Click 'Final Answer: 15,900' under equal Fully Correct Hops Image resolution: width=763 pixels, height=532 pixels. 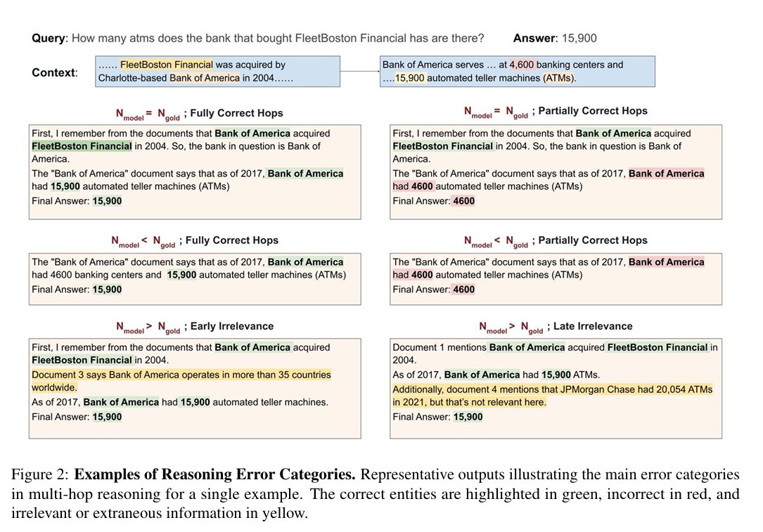pos(77,201)
